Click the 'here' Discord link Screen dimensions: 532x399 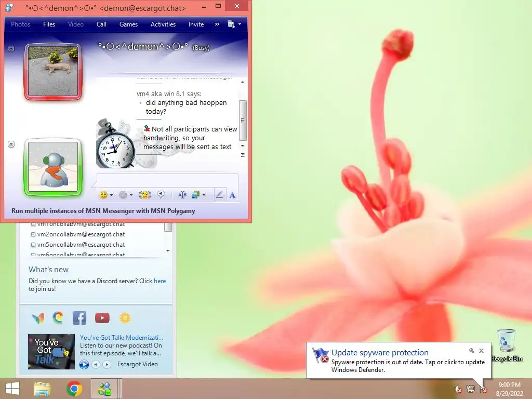[x=160, y=281]
